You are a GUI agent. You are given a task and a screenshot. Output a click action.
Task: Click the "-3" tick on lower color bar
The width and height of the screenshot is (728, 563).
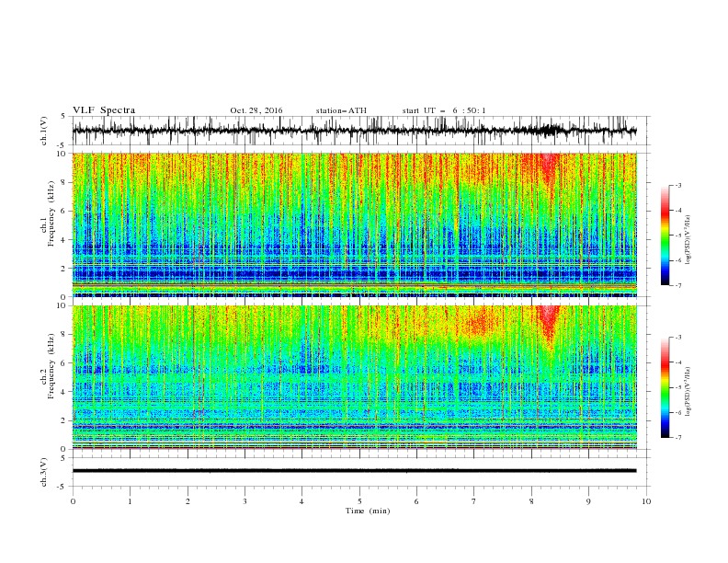click(x=677, y=338)
